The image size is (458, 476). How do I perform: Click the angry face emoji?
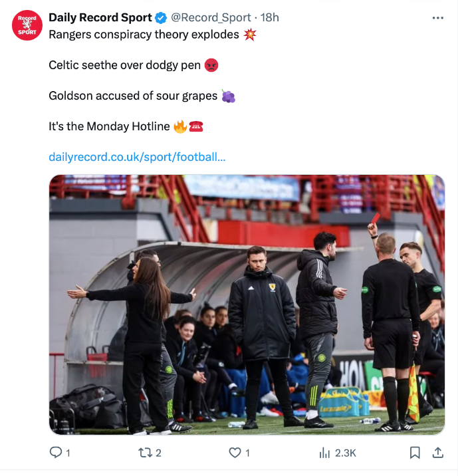[x=211, y=65]
